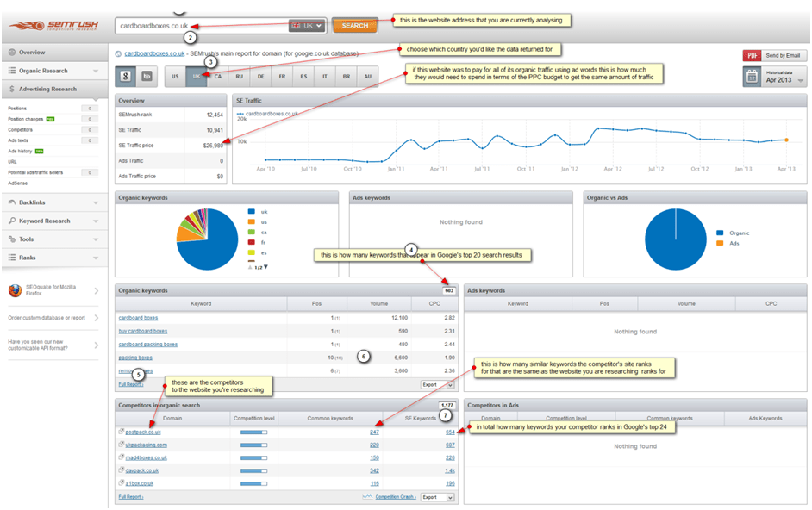Open the 'buy cardboard boxes' keyword link
812x510 pixels.
[x=143, y=331]
